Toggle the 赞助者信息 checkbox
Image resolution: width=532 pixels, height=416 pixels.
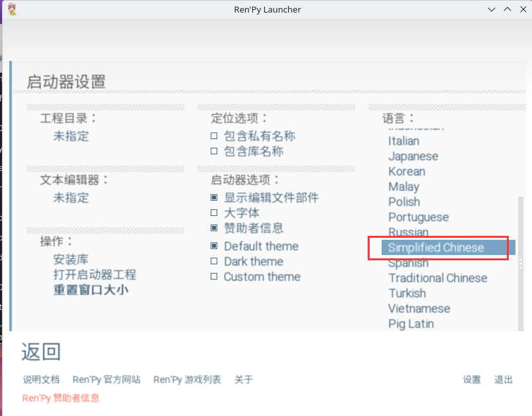pos(214,228)
